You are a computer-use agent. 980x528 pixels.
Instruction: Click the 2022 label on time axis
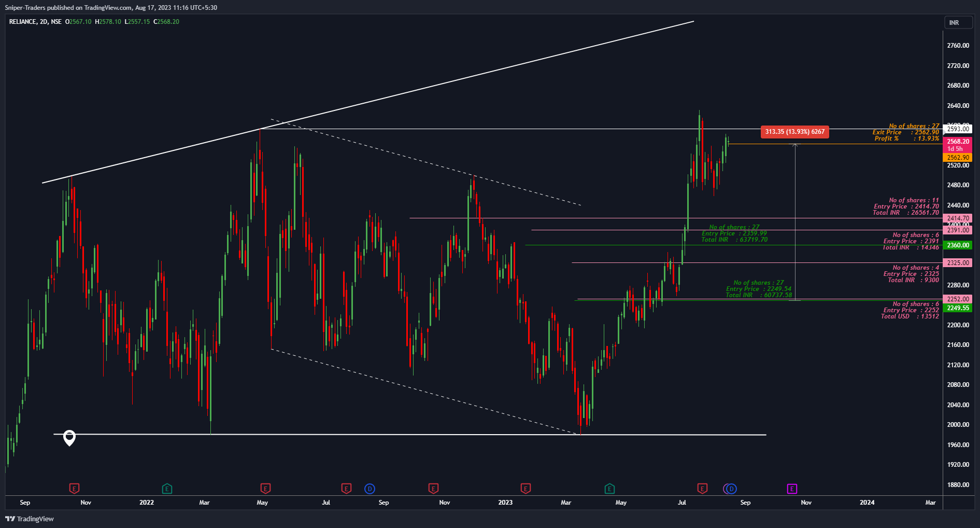[x=147, y=503]
